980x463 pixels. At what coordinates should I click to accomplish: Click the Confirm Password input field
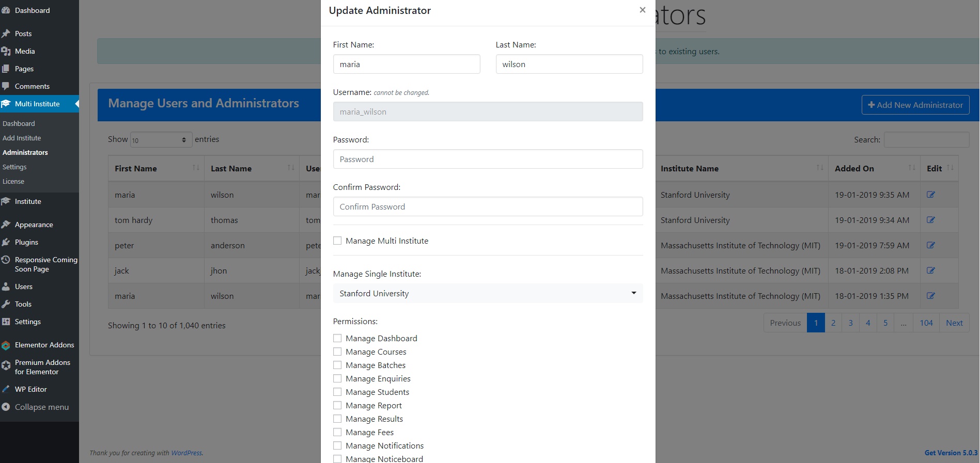488,206
